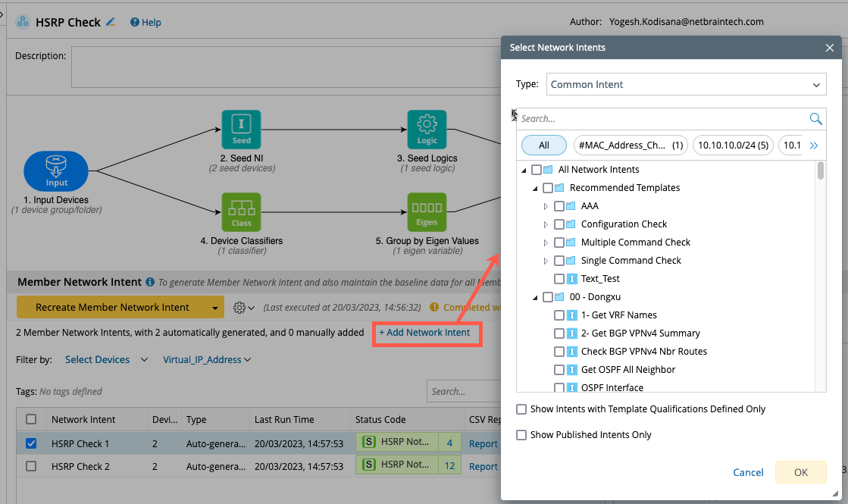Expand the AAA folder in intent tree
The height and width of the screenshot is (504, 848).
(x=546, y=206)
